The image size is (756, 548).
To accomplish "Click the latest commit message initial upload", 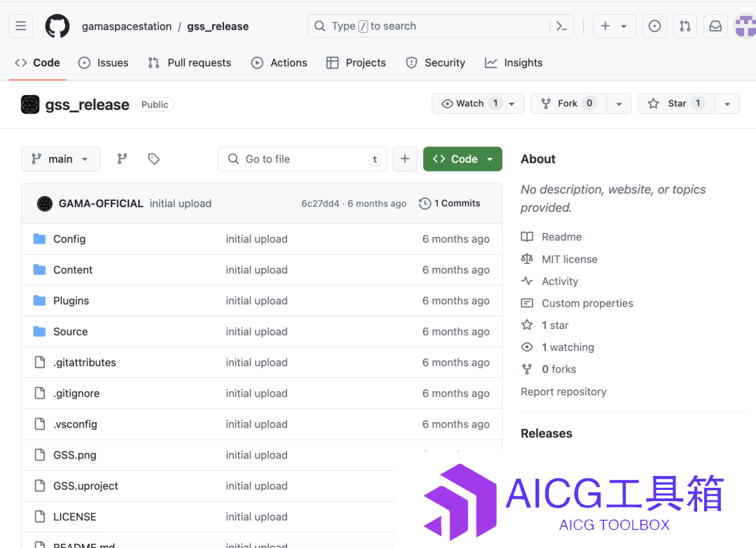I will coord(181,204).
